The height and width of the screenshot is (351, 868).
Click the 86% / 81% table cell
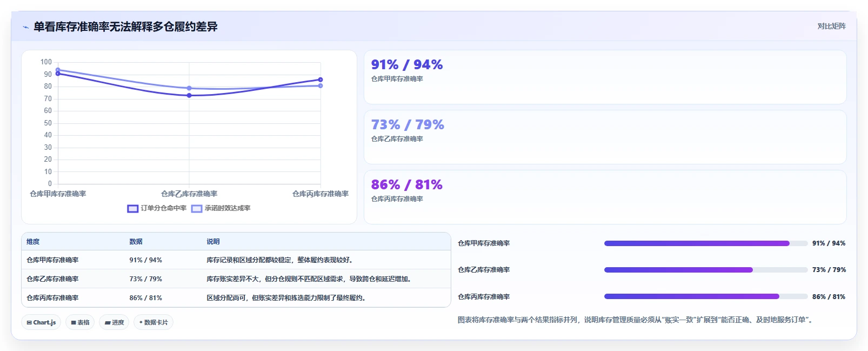145,298
